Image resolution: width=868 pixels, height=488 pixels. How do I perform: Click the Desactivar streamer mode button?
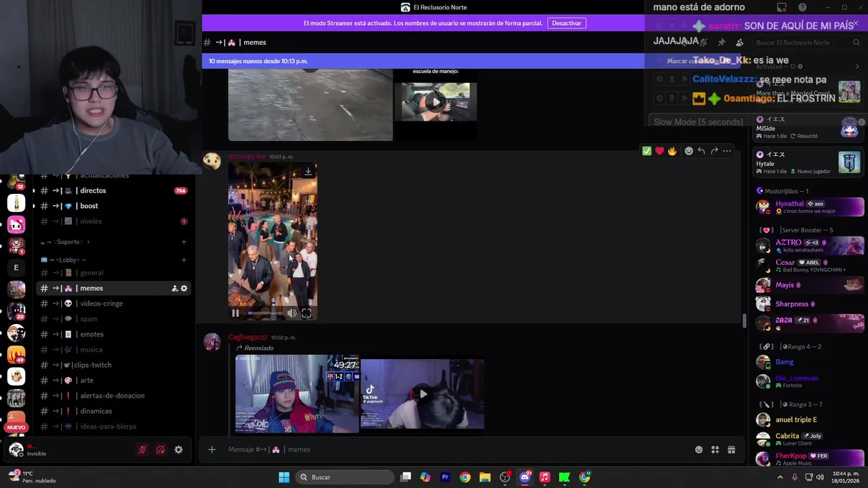point(566,23)
